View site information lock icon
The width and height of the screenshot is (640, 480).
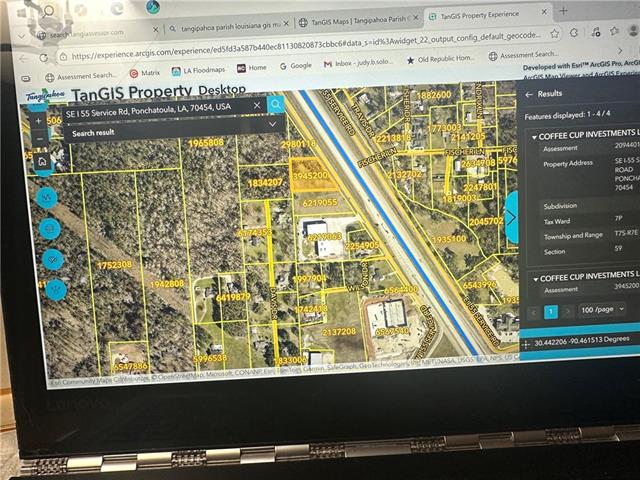click(63, 57)
